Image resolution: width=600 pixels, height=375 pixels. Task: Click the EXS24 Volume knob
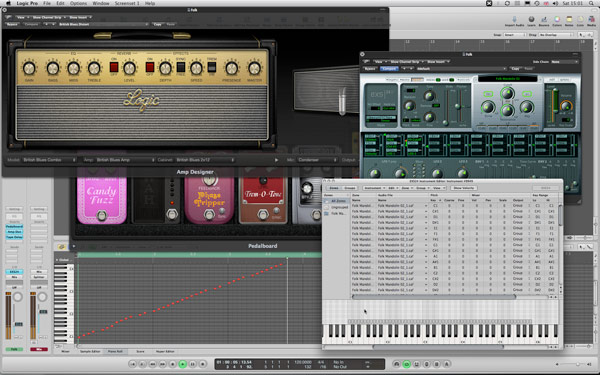(x=566, y=106)
